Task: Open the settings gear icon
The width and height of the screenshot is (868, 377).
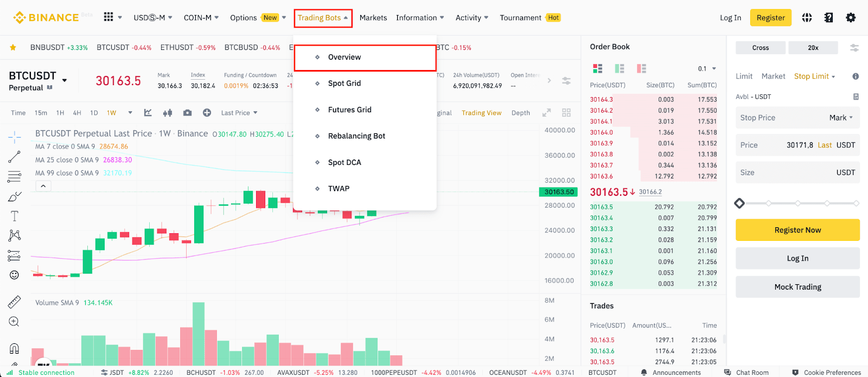Action: [851, 17]
